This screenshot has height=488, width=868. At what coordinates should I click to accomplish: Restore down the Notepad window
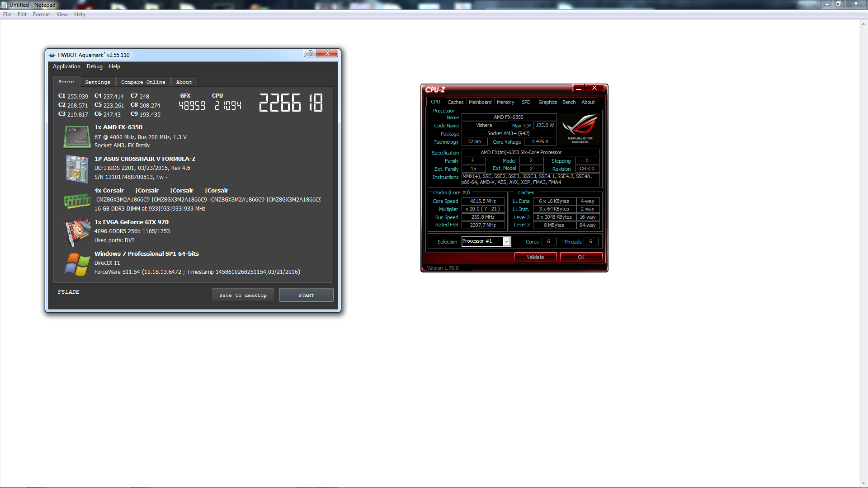point(839,4)
